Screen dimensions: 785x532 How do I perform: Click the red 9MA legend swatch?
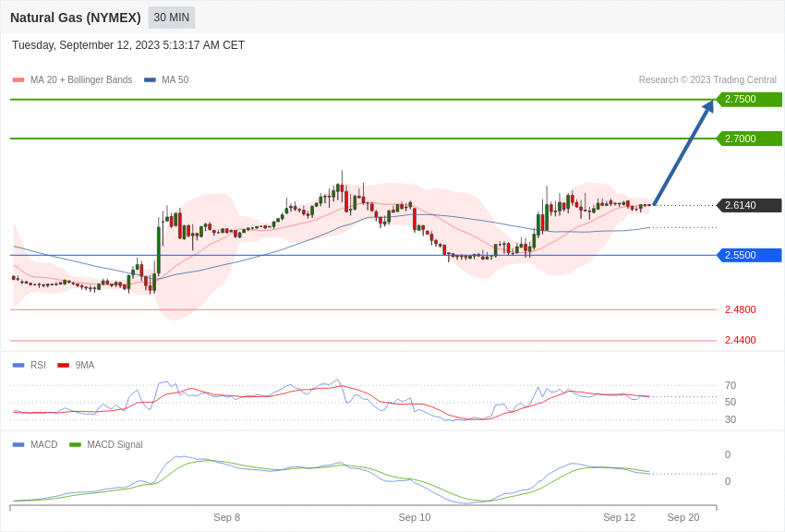63,366
